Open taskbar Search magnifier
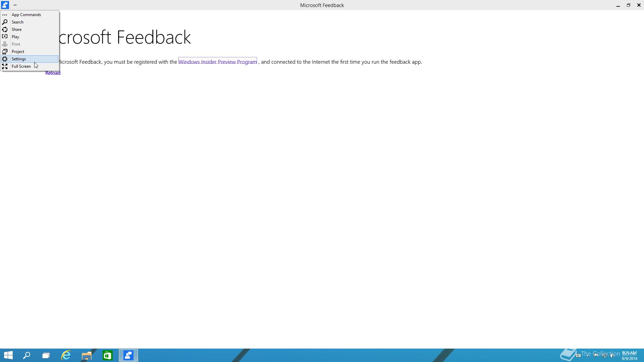 click(27, 355)
